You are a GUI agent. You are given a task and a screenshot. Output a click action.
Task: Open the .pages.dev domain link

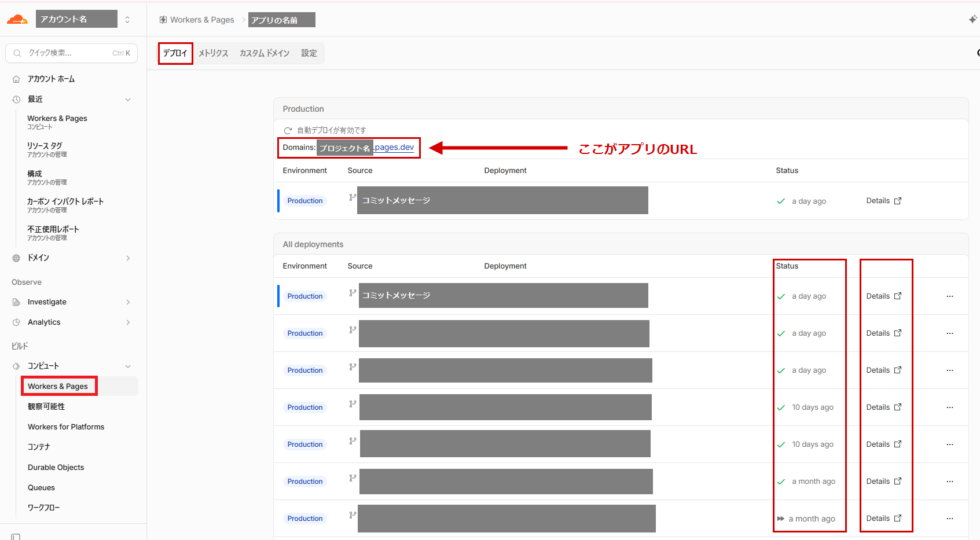pos(394,147)
